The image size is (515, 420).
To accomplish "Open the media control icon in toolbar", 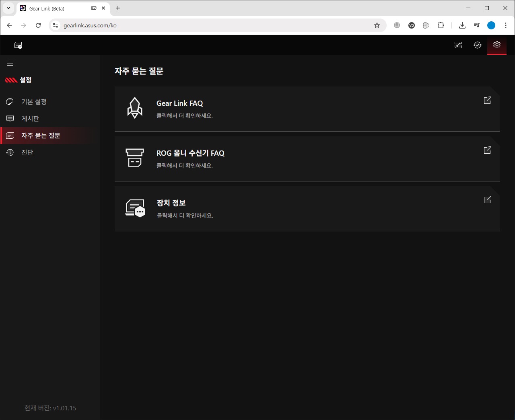I will pos(477,25).
